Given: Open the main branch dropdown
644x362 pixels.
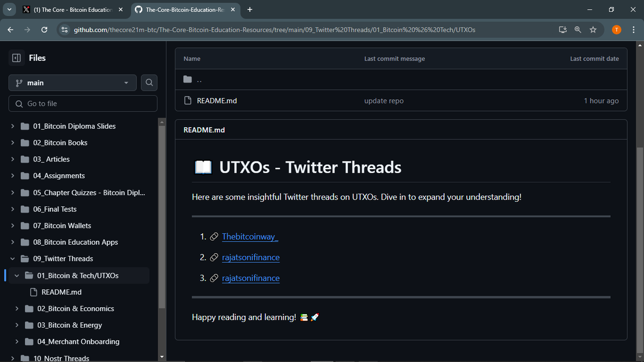Looking at the screenshot, I should point(72,83).
